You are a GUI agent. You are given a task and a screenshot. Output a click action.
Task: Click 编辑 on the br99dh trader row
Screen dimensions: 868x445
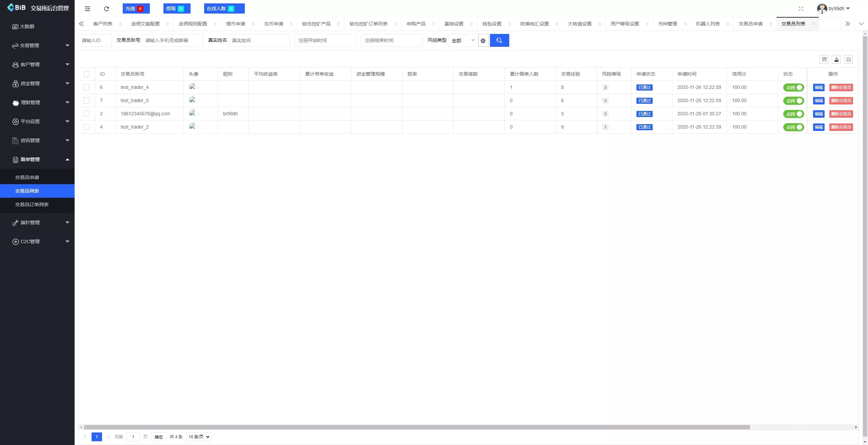818,114
